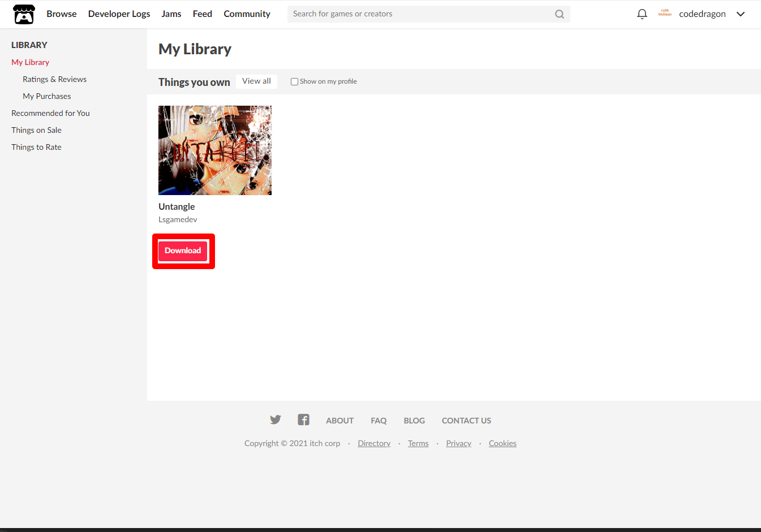Open My Purchases section
Image resolution: width=761 pixels, height=532 pixels.
[47, 96]
